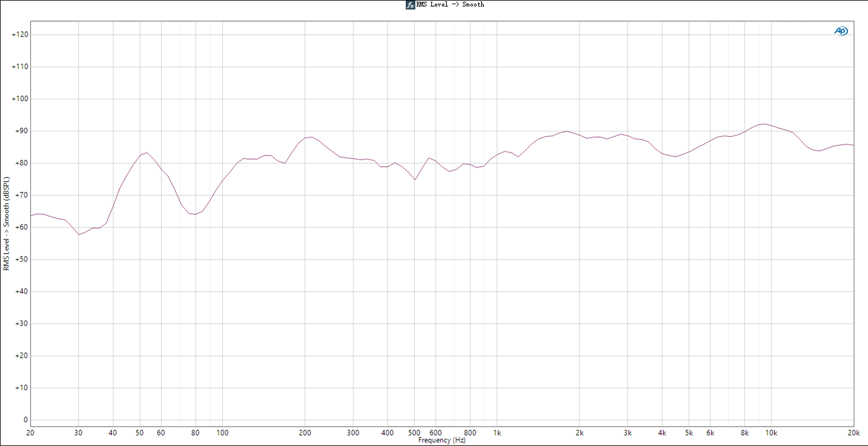Screen dimensions: 868x446
Task: Click the 'RMS Level -> Smooth (dBSPL)' y-axis title
Action: [x=6, y=223]
